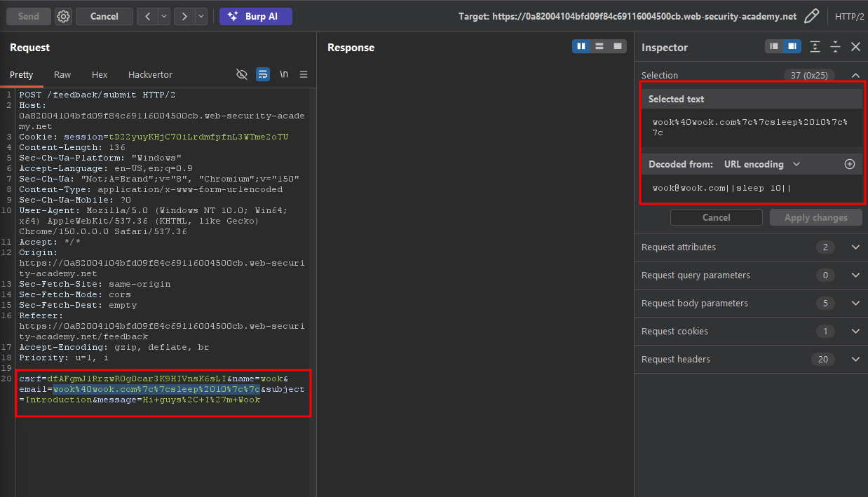
Task: Switch Response view to side-by-side layout
Action: (581, 46)
